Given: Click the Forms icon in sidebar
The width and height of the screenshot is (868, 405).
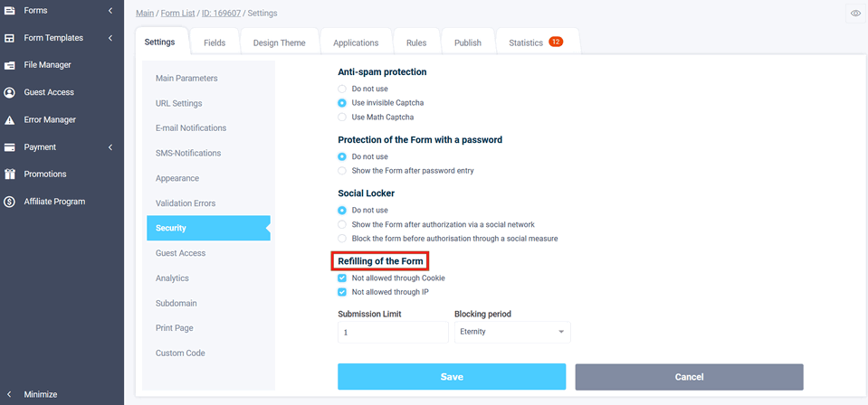Looking at the screenshot, I should [x=9, y=11].
